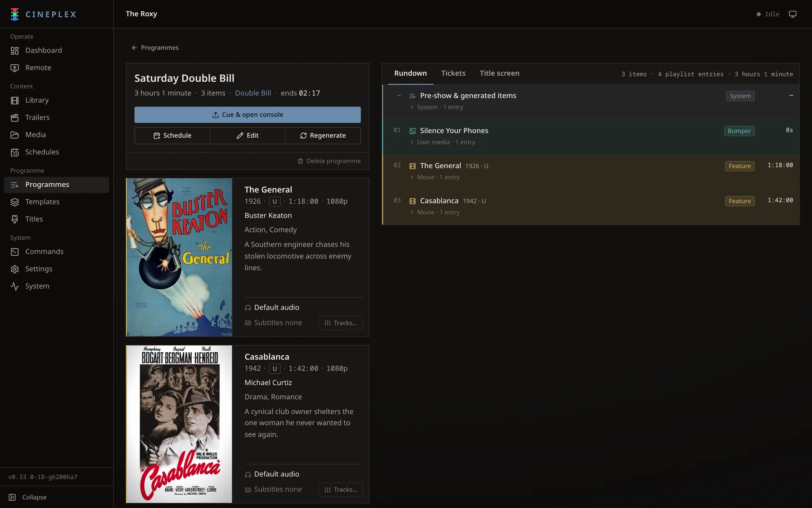Click Delete programme
The width and height of the screenshot is (812, 508).
click(329, 161)
